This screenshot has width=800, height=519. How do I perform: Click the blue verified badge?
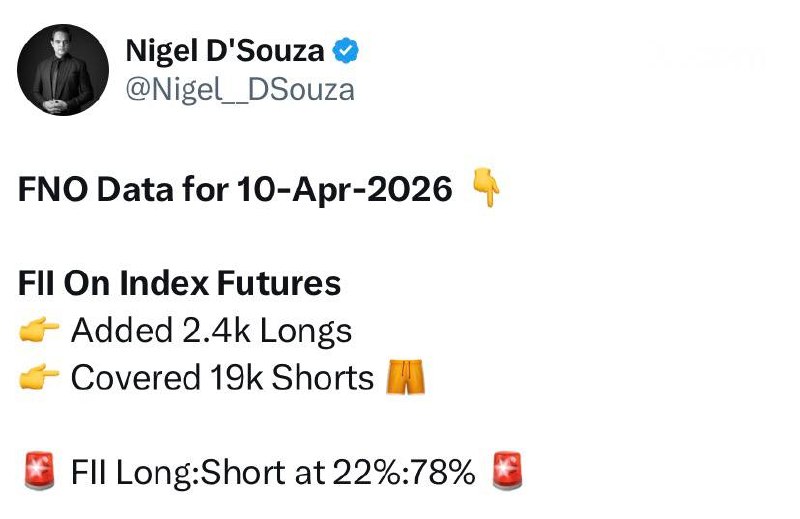click(x=348, y=50)
